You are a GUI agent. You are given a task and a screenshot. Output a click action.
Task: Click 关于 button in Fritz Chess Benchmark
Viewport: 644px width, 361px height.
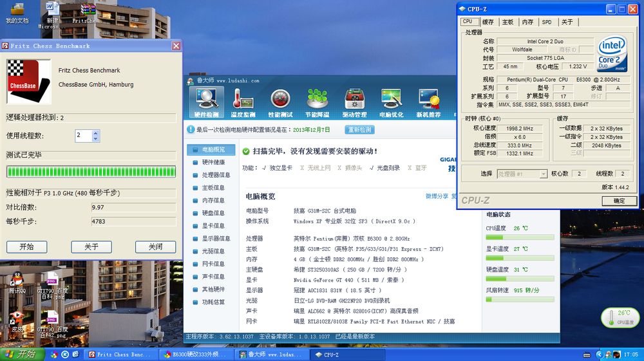click(x=91, y=247)
